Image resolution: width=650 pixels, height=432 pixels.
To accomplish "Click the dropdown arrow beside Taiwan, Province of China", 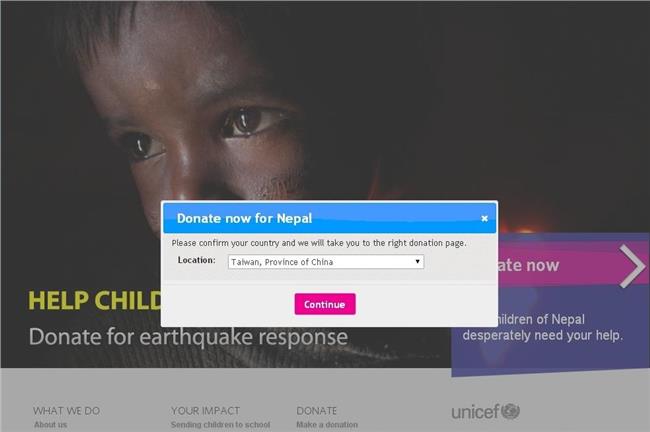I will tap(417, 262).
